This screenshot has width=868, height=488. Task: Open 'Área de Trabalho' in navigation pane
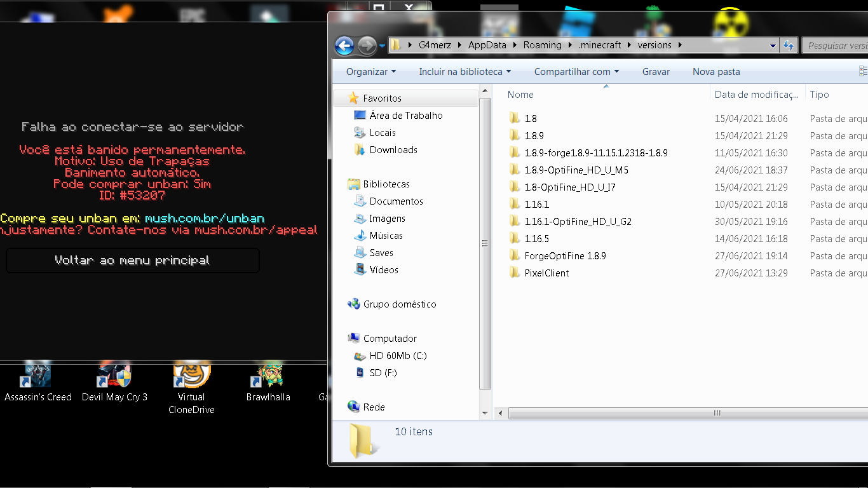(x=406, y=116)
